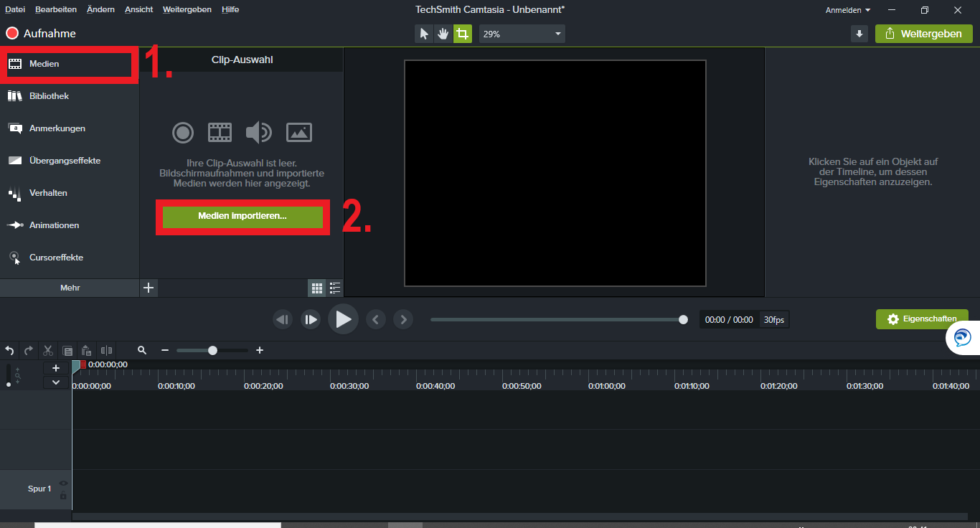Start a new recording with the Aufnahme button
This screenshot has height=528, width=980.
[41, 33]
